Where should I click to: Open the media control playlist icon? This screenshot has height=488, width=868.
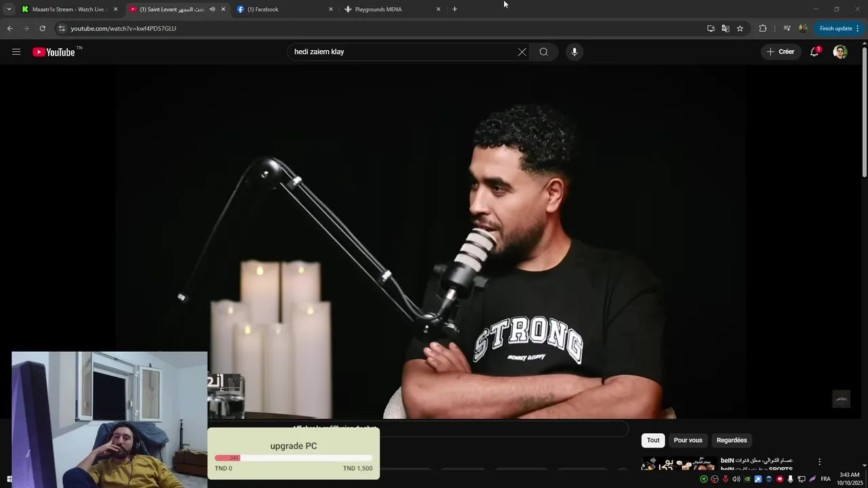(x=787, y=28)
